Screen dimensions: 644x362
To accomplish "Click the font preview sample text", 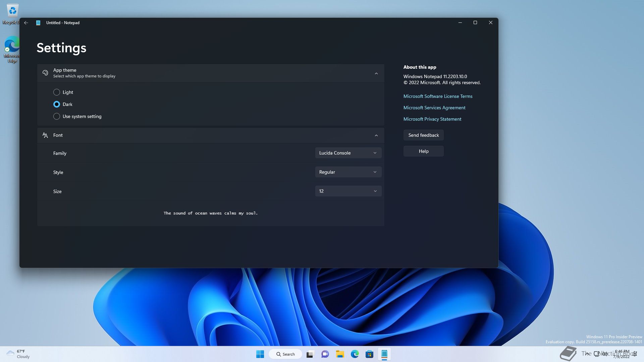I will (x=211, y=213).
